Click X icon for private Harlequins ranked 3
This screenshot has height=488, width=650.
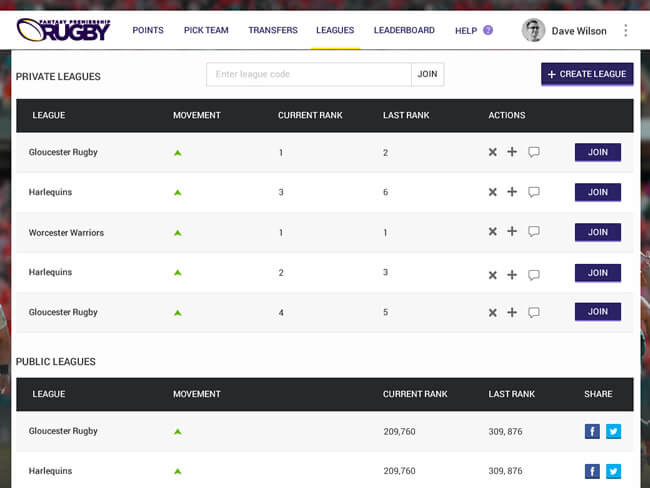(x=492, y=192)
